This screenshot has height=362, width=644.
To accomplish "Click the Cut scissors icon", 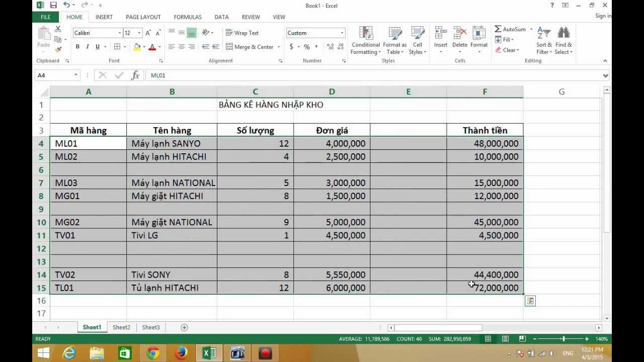I will pos(58,29).
